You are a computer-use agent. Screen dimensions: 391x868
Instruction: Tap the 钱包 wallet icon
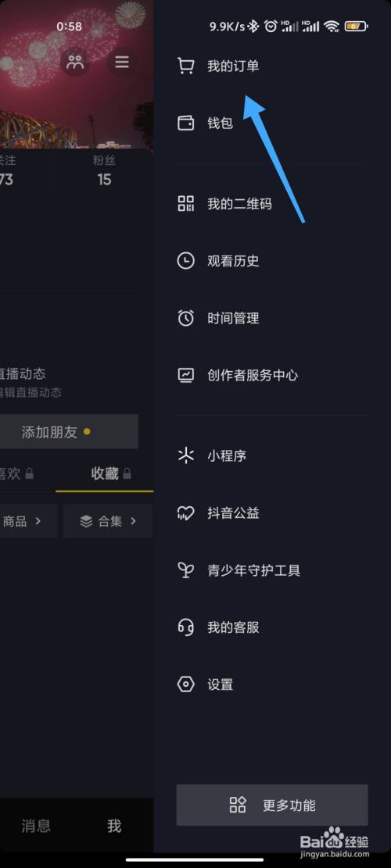coord(186,123)
